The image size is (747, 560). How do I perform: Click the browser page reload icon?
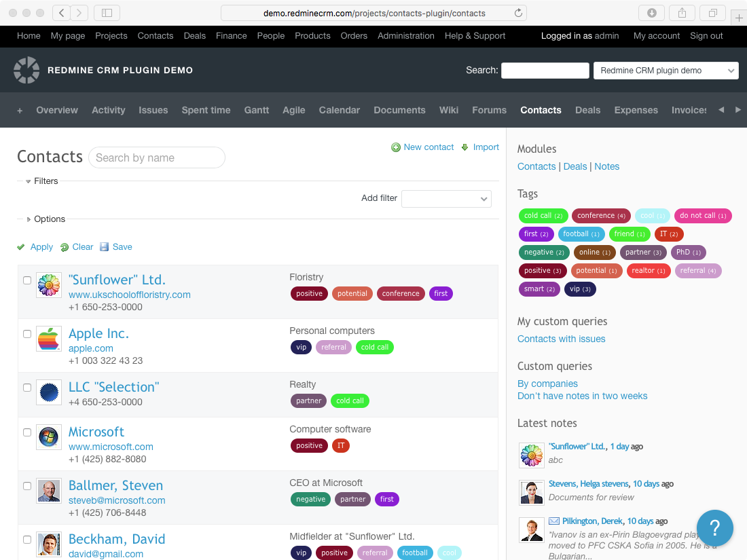tap(518, 13)
